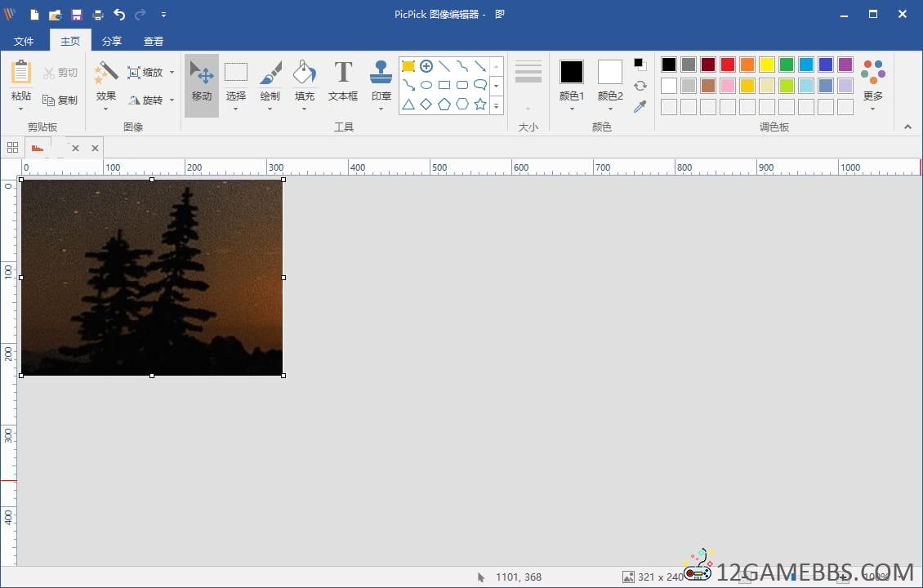This screenshot has height=588, width=923.
Task: Open the thumbnail grid view icon
Action: [12, 147]
